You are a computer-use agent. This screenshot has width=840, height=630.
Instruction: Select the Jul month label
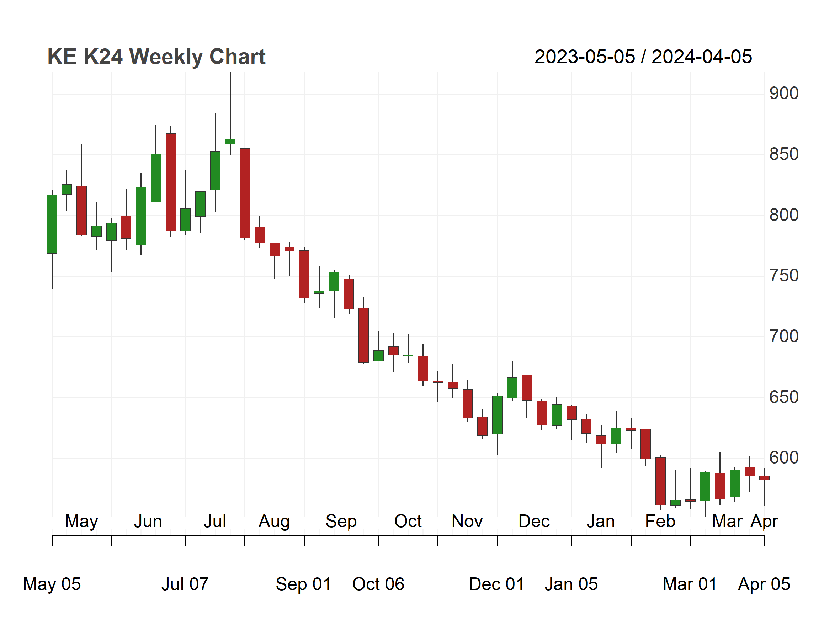215,522
